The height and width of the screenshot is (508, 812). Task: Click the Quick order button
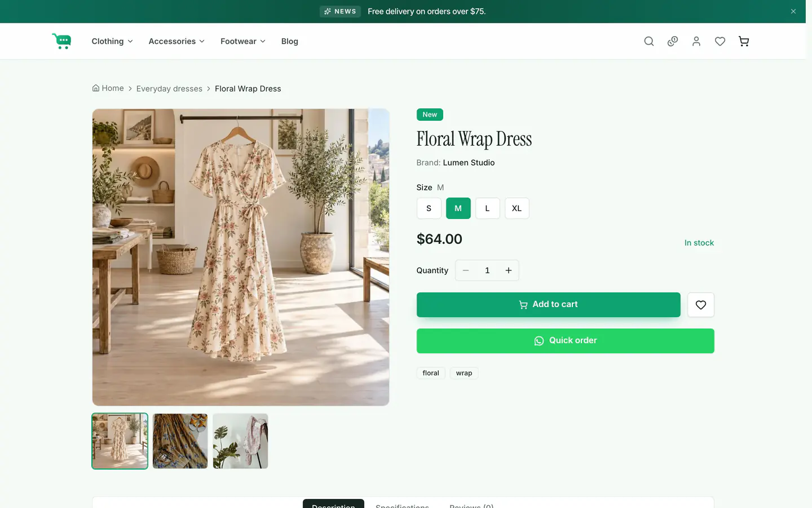coord(566,341)
